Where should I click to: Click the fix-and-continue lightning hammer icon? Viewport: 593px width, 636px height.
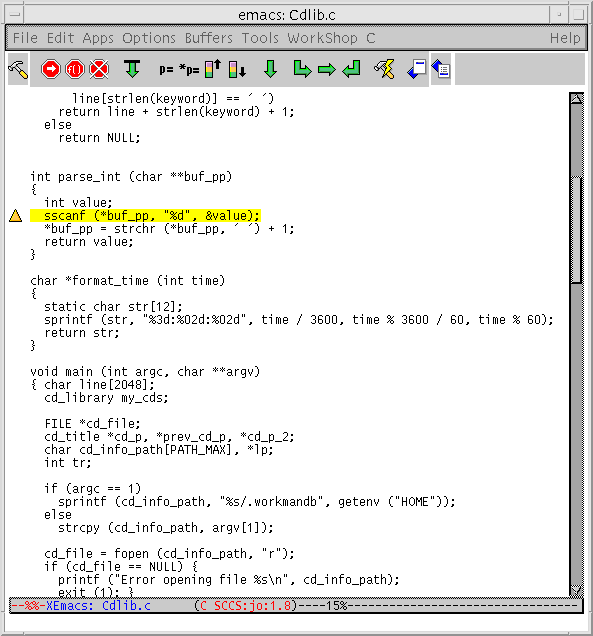tap(384, 69)
